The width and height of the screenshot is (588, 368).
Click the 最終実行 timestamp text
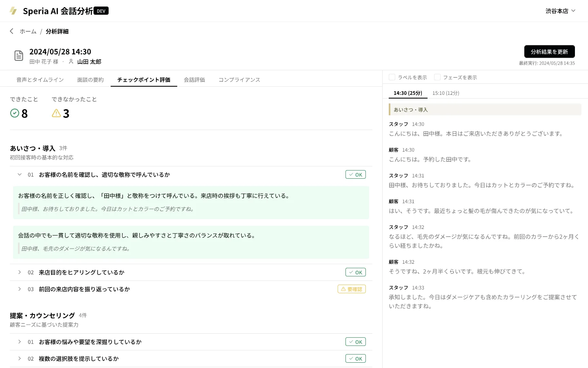point(547,63)
